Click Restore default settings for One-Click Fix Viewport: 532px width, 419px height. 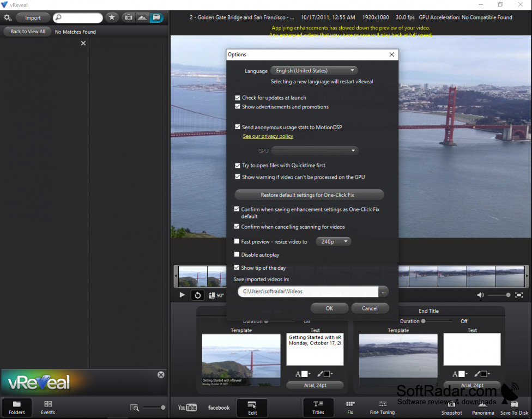click(309, 195)
